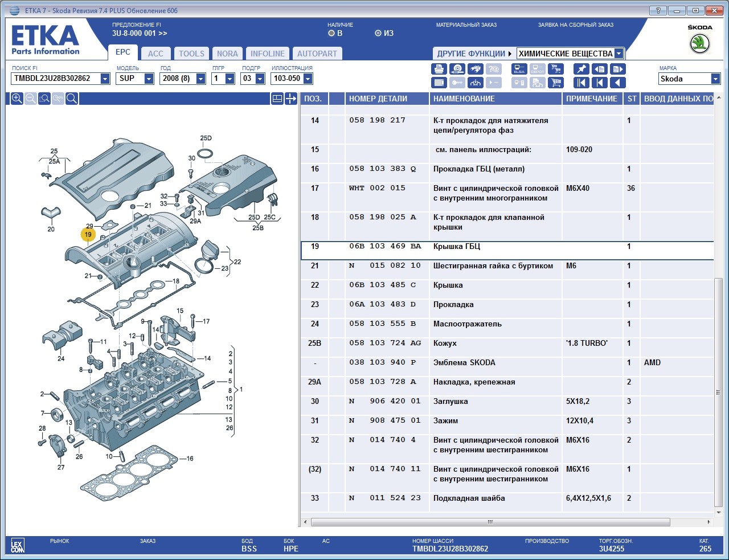Switch to the TOOLS tab
Viewport: 729px width, 560px height.
coord(191,54)
